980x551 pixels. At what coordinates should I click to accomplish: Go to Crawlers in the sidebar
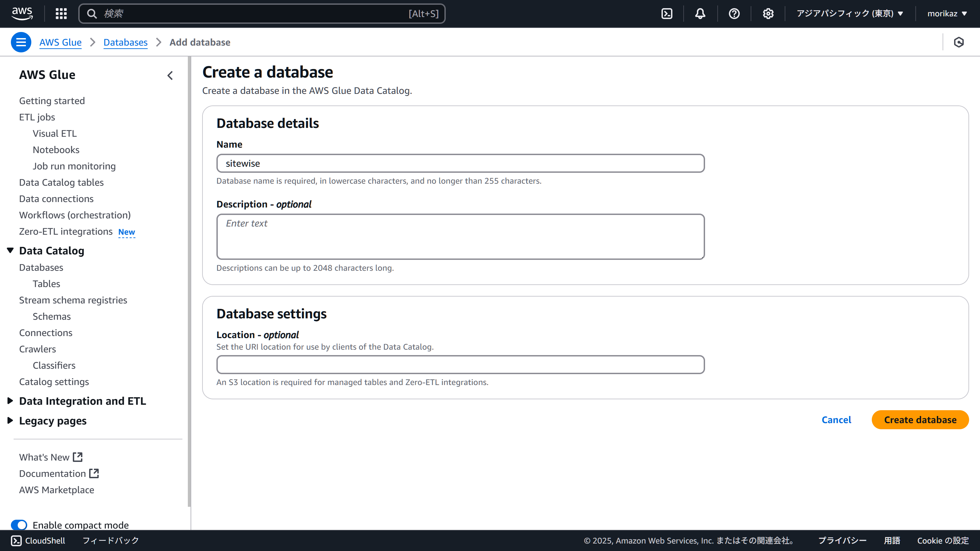pos(37,349)
